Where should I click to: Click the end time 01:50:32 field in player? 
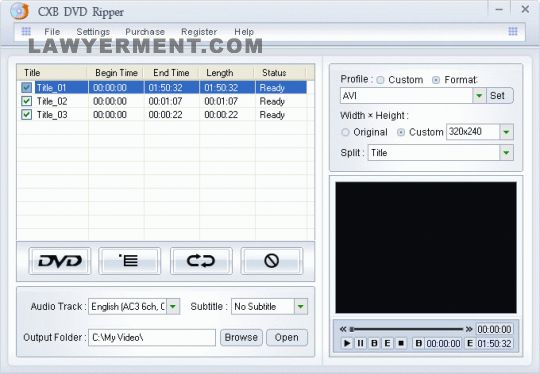pyautogui.click(x=494, y=343)
